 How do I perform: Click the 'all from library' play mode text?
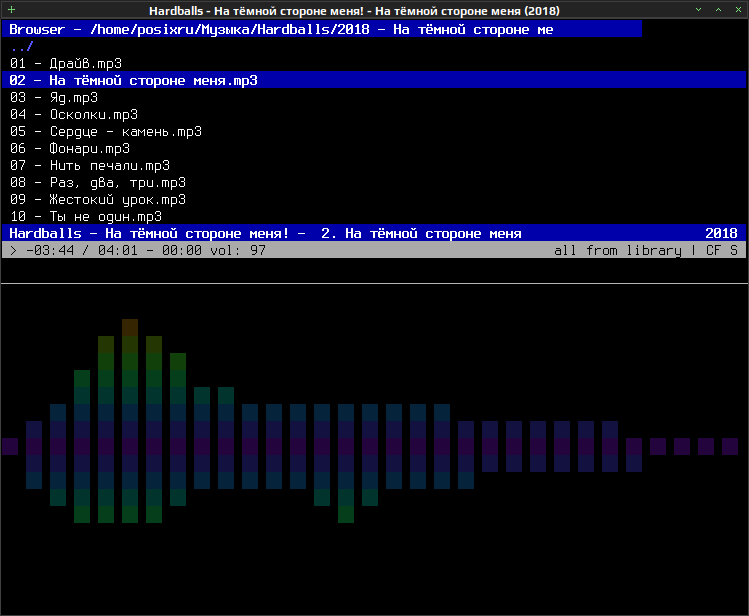click(x=618, y=251)
